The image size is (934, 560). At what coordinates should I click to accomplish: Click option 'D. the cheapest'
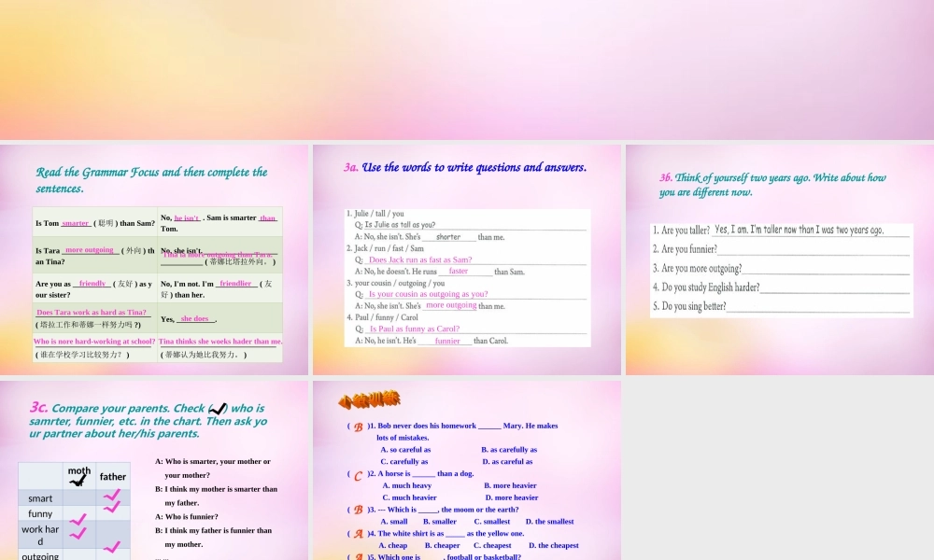click(x=554, y=545)
